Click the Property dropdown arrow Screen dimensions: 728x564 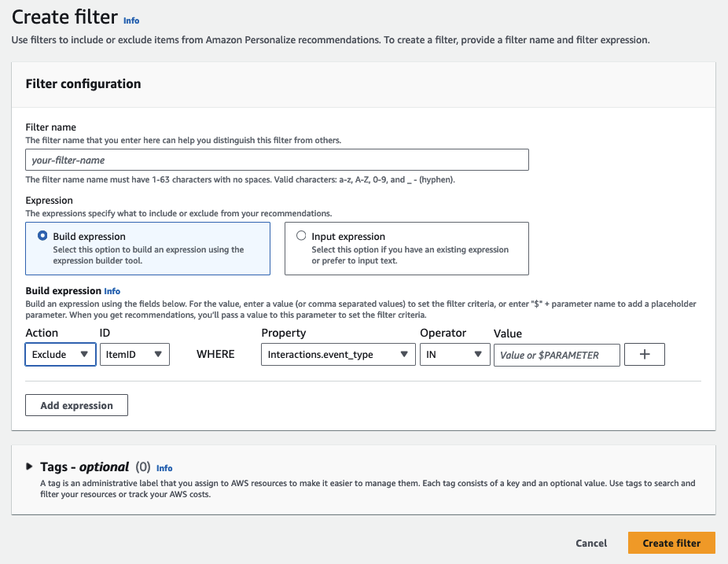click(x=404, y=354)
